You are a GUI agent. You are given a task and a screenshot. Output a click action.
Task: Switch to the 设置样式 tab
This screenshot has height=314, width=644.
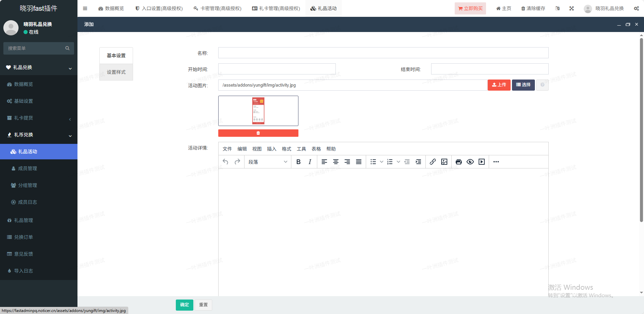[x=116, y=72]
